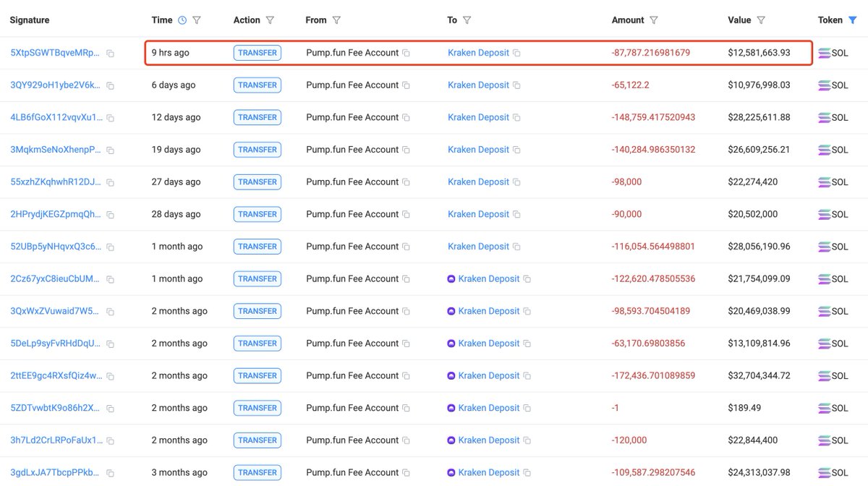868x486 pixels.
Task: Open Kraken Deposit link in 9 hrs ago row
Action: (478, 53)
